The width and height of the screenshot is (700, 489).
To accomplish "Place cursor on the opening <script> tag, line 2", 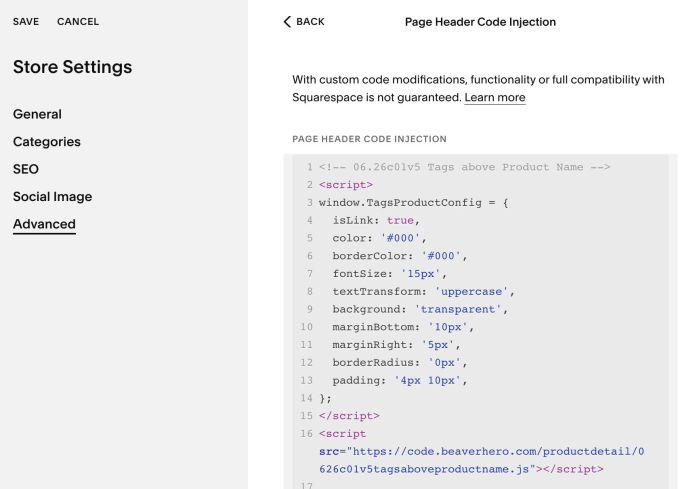I will tap(346, 185).
